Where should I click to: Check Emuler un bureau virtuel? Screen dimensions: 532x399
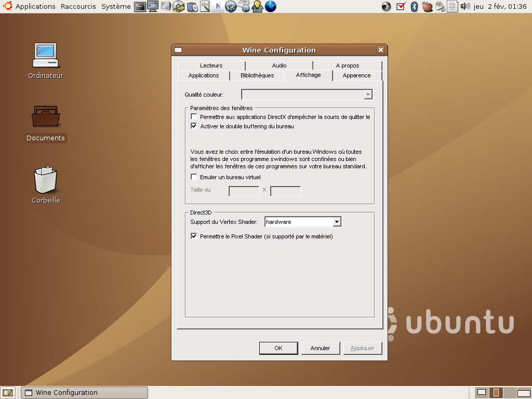point(194,177)
